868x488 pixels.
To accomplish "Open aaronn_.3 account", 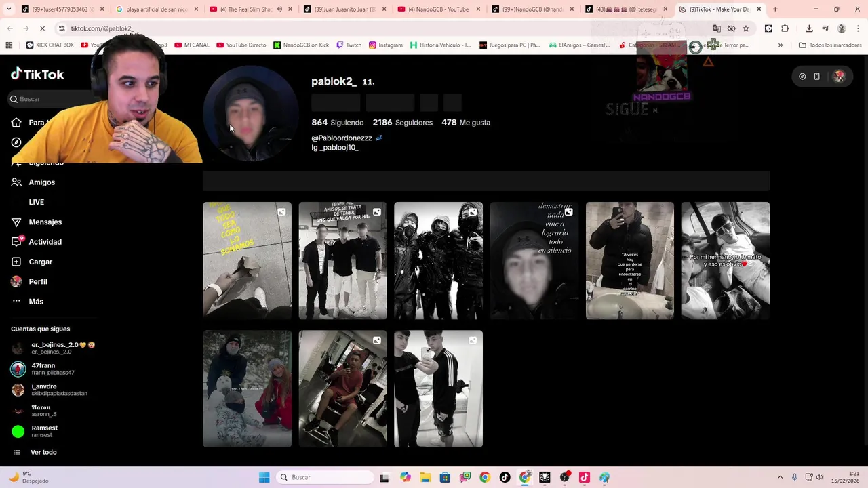I will pyautogui.click(x=34, y=411).
